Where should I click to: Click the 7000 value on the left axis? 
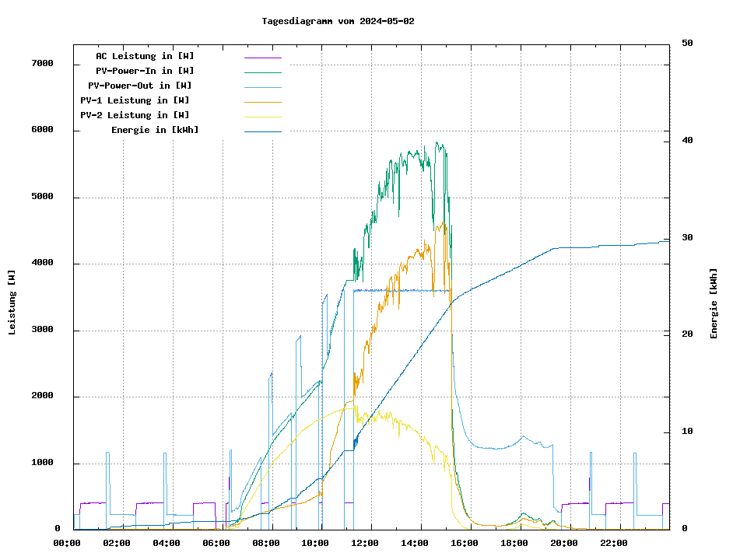point(42,64)
